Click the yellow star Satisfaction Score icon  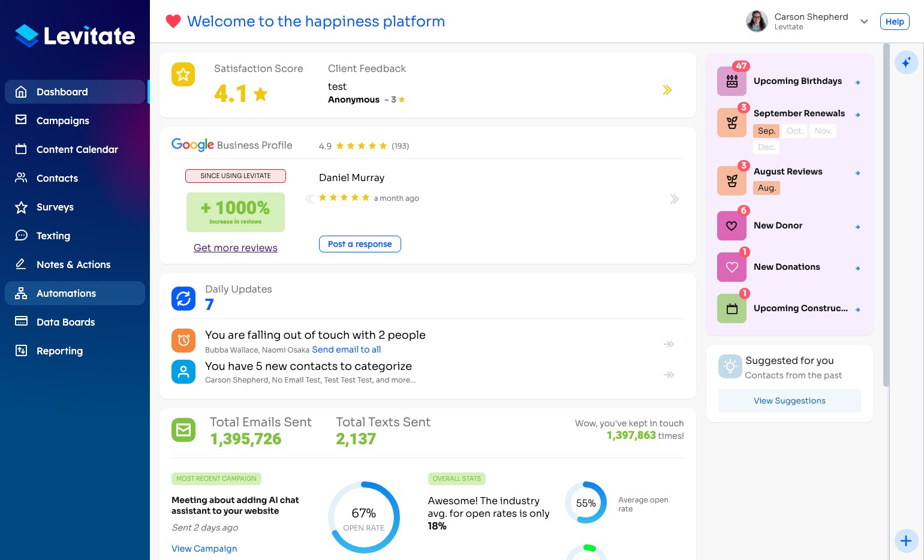coord(183,74)
